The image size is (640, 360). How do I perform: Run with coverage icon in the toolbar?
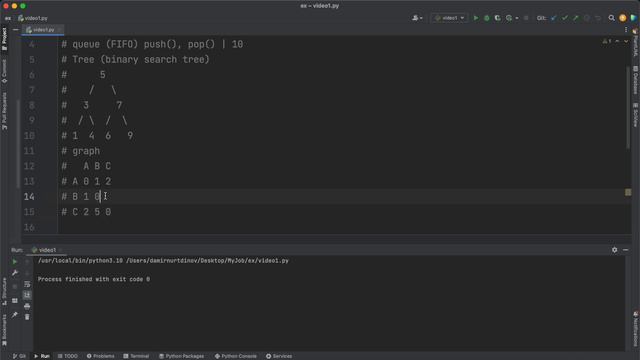(497, 18)
